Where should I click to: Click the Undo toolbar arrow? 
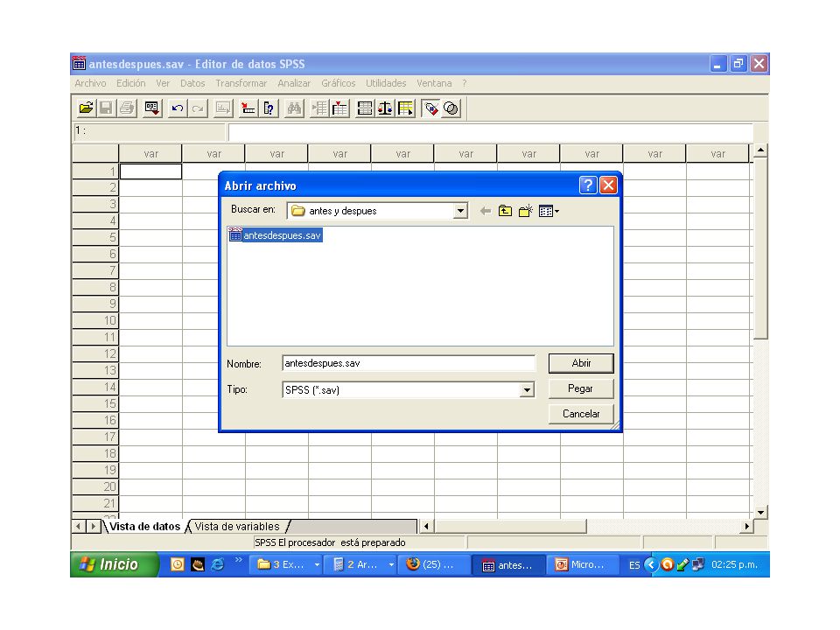[178, 108]
